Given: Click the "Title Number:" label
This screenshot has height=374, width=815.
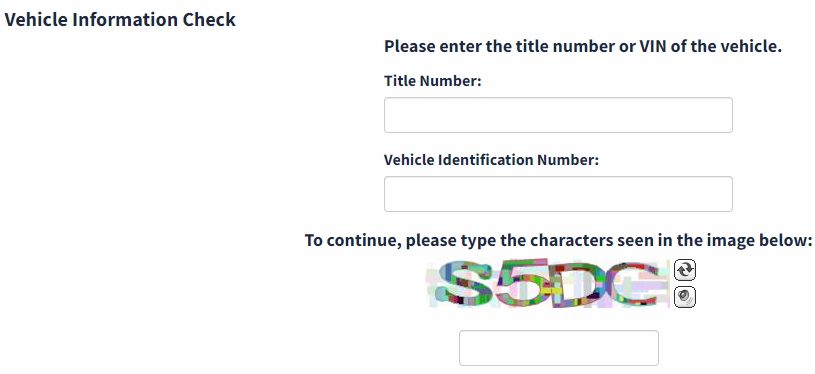Looking at the screenshot, I should (x=433, y=81).
